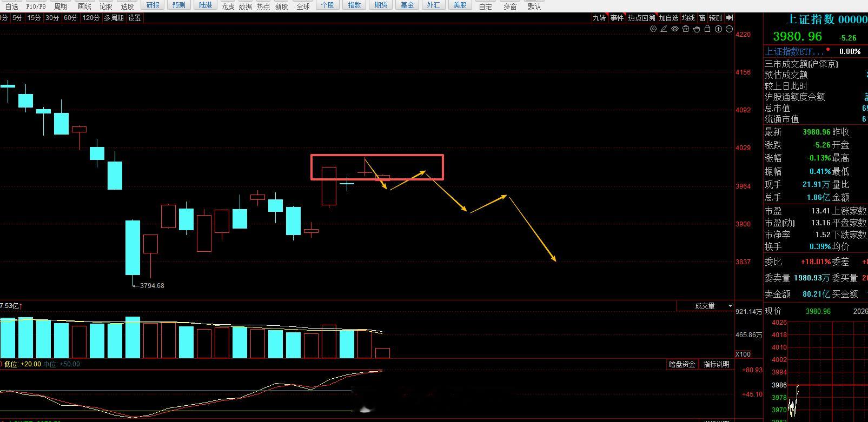Switch to 5分 period tab

tap(17, 18)
